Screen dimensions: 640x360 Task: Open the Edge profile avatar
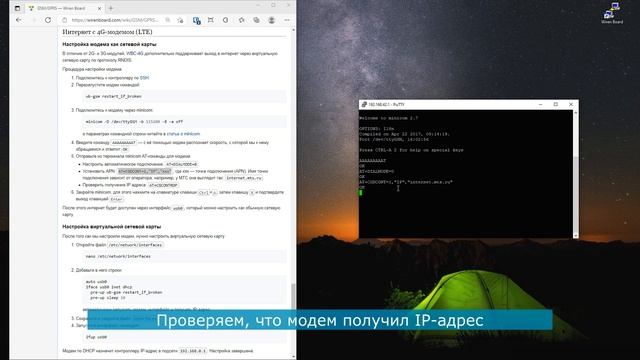271,20
